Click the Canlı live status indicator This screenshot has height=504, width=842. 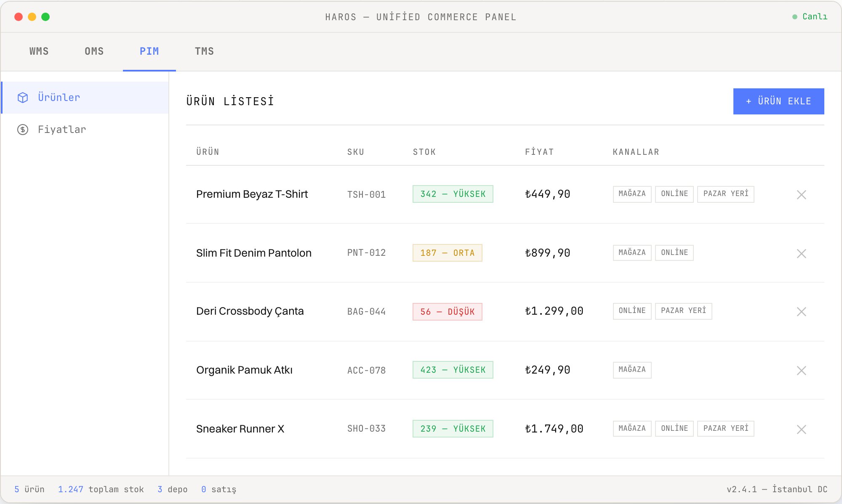click(810, 16)
